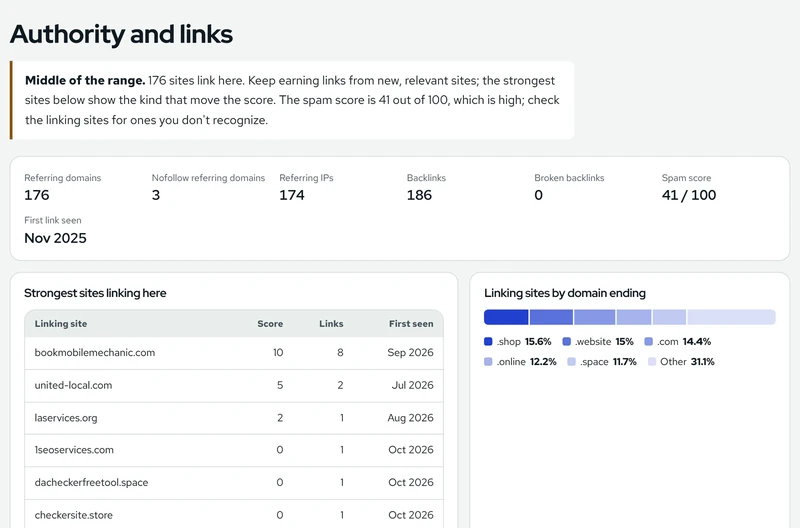Screen dimensions: 800x528
Task: Click the score 10 for bookmobilemechanic.com
Action: tap(278, 353)
